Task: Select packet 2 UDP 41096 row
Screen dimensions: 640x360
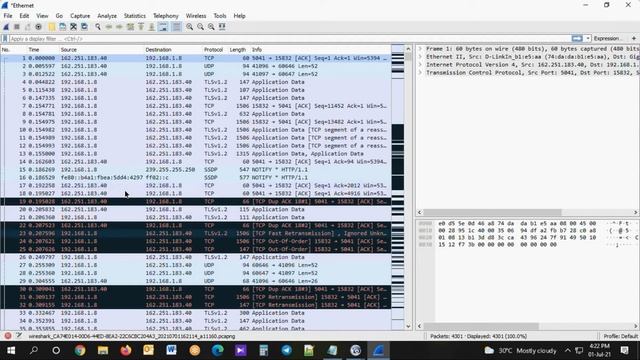Action: click(x=196, y=66)
